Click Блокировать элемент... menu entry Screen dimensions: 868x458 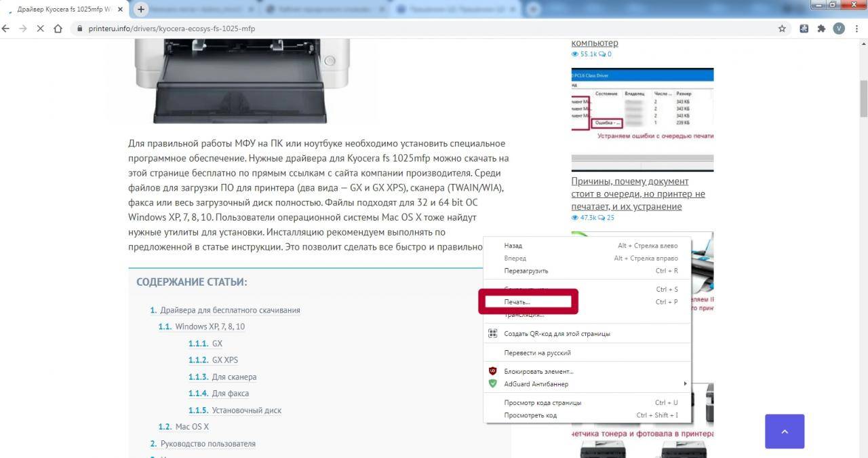[538, 372]
